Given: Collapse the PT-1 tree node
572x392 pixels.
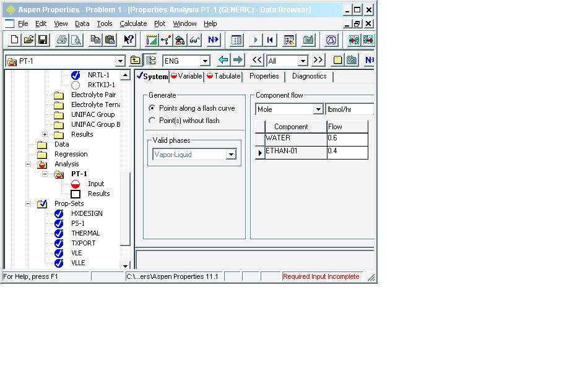Looking at the screenshot, I should 45,174.
